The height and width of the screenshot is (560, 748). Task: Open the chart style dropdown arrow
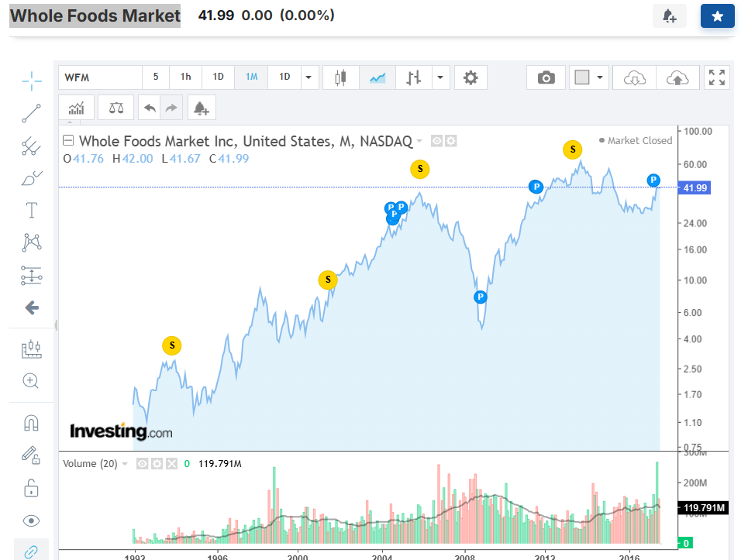pyautogui.click(x=440, y=77)
